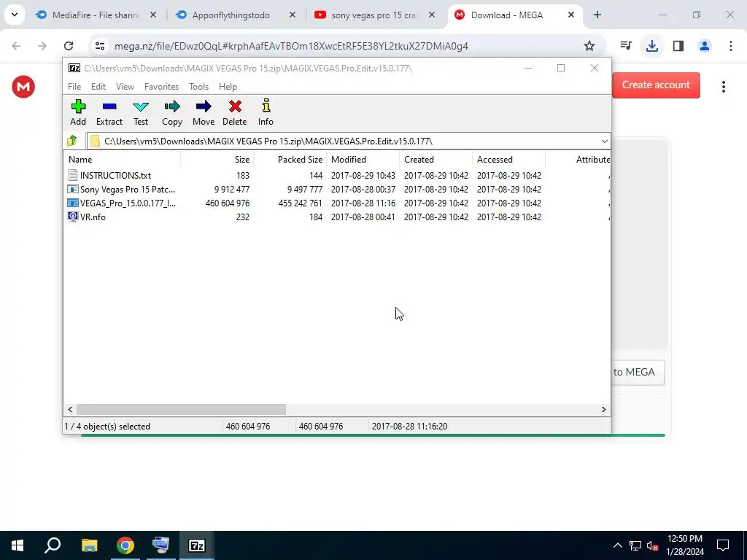Sort by Accessed column header
This screenshot has width=747, height=560.
click(508, 160)
